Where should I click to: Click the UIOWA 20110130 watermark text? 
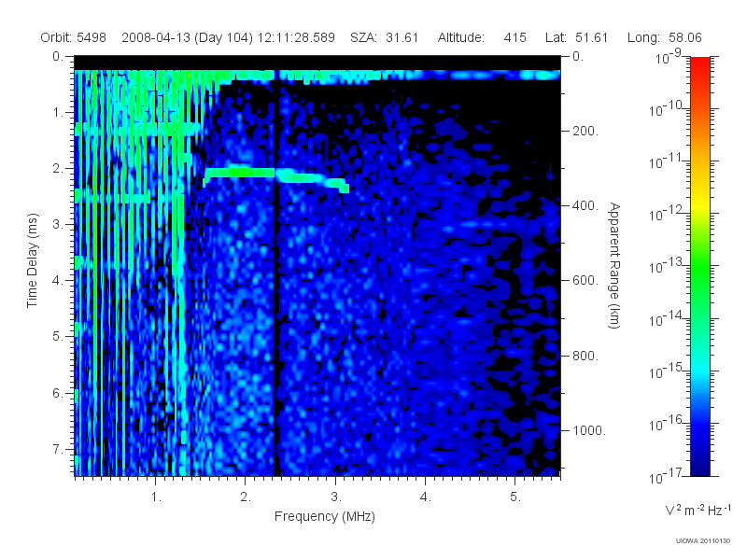(703, 541)
